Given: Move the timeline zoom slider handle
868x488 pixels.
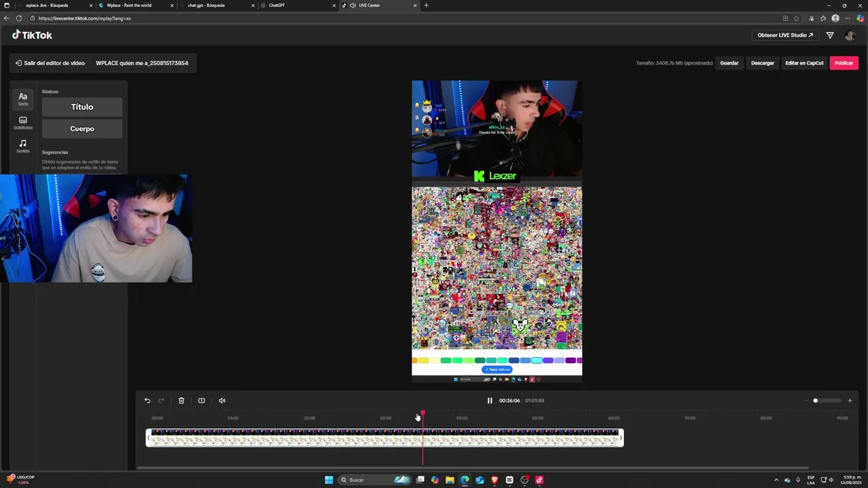Looking at the screenshot, I should 815,401.
